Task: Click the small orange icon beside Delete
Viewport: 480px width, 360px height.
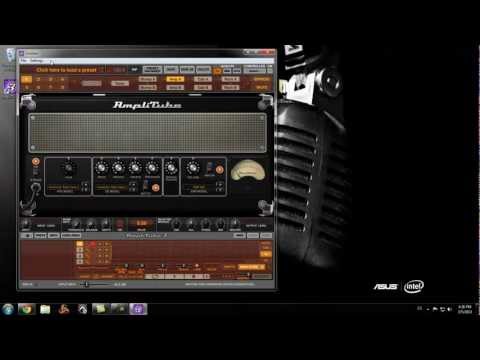Action: pyautogui.click(x=217, y=71)
